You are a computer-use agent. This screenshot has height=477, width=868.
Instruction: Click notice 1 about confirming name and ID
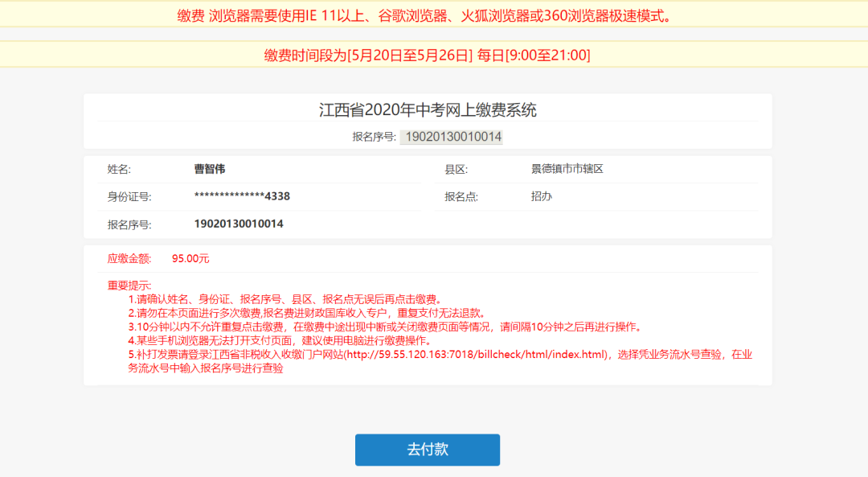[286, 300]
